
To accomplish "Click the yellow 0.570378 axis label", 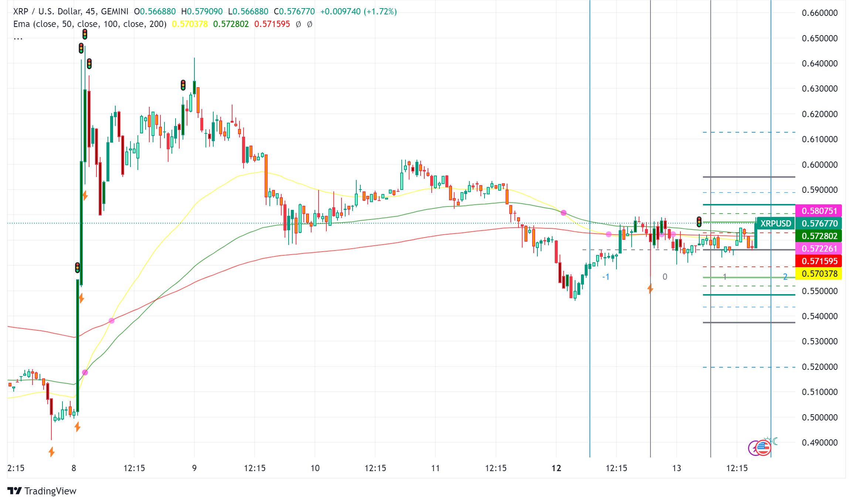I will click(x=819, y=273).
